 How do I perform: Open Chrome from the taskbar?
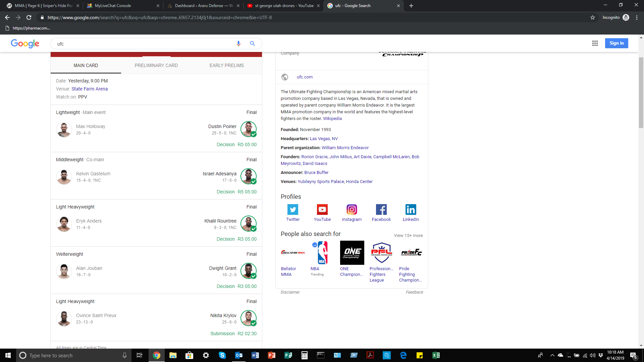tap(157, 355)
